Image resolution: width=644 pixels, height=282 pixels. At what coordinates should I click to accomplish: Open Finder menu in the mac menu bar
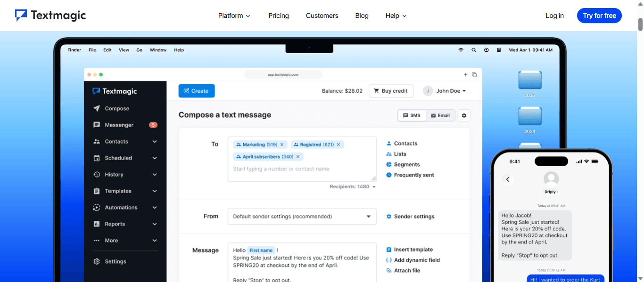click(x=74, y=50)
